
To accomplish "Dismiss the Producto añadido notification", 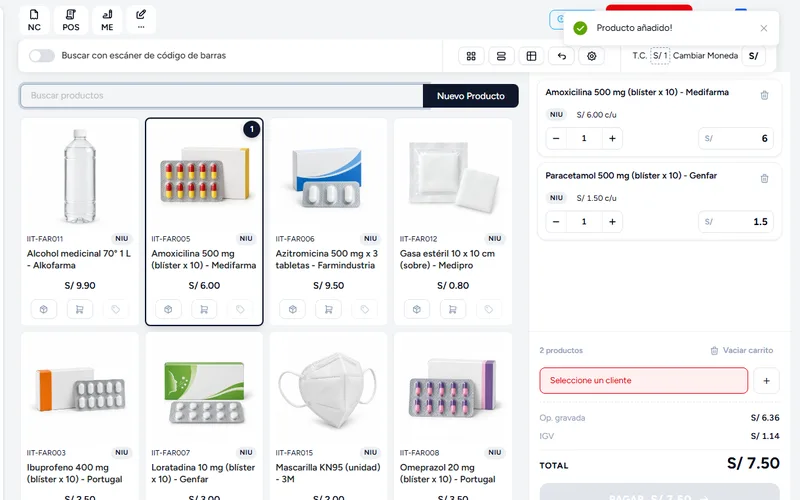I will tap(763, 28).
